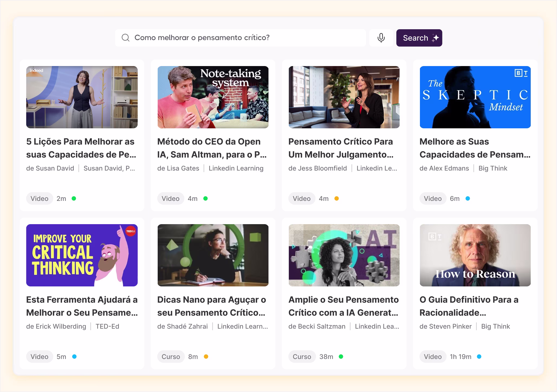Click the 'Linkedin Learning' source label on Sam Altman card

tap(236, 168)
